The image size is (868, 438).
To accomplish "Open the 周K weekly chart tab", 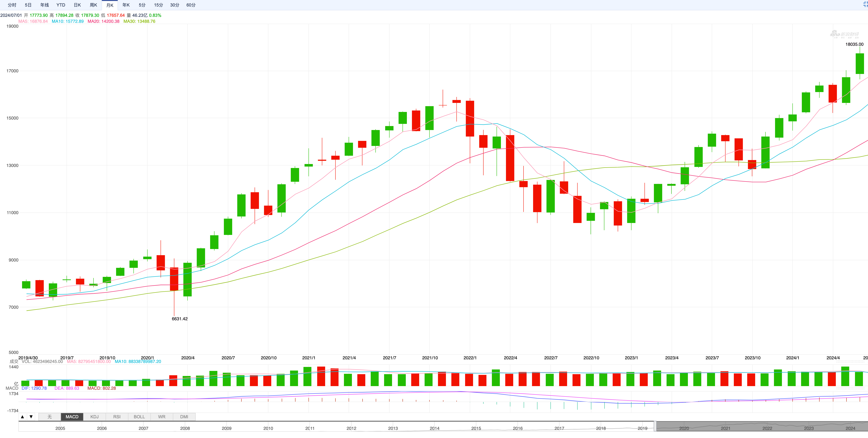I will [x=93, y=5].
